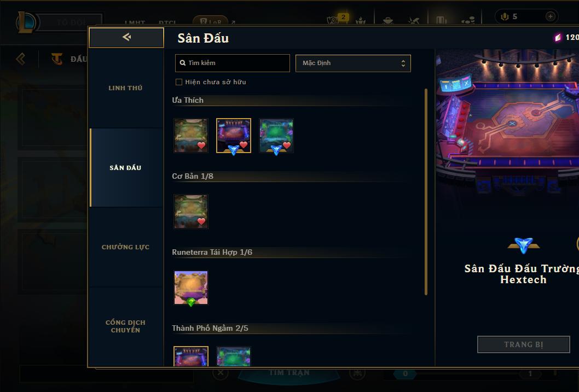Click the Teamfight Tactics logo icon
Screen dimensions: 579x392
pyautogui.click(x=57, y=58)
